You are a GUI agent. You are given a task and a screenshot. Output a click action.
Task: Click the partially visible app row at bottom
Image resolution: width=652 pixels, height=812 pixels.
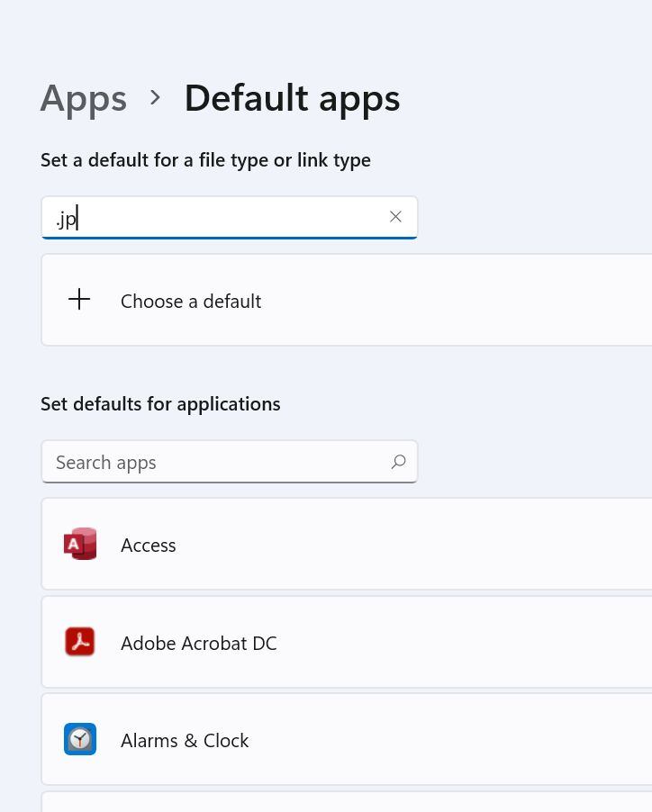point(347,801)
